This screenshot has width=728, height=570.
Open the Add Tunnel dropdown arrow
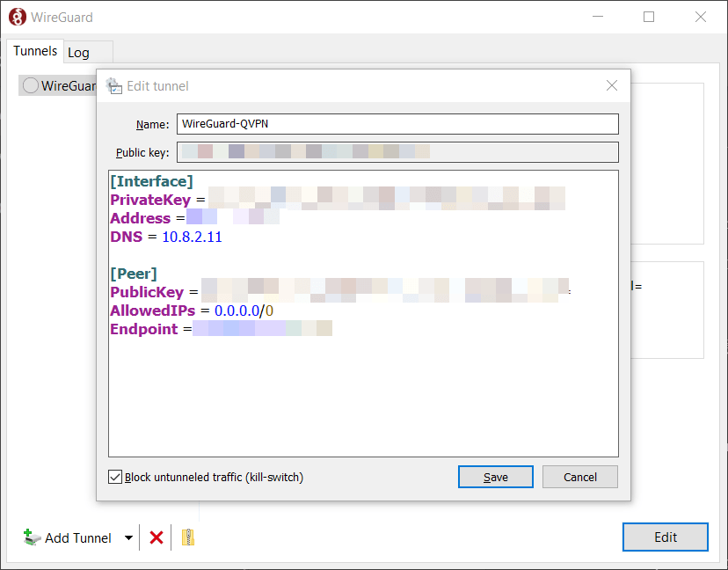pos(127,537)
